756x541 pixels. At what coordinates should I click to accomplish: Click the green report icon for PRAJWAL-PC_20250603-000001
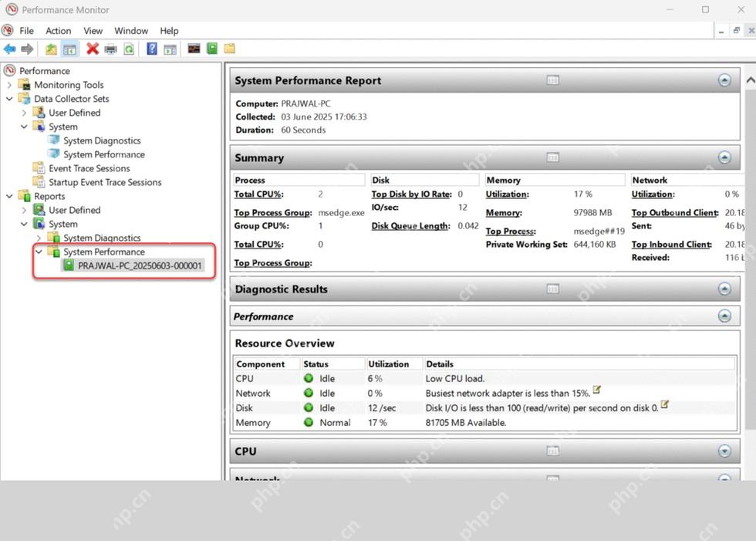pyautogui.click(x=69, y=265)
